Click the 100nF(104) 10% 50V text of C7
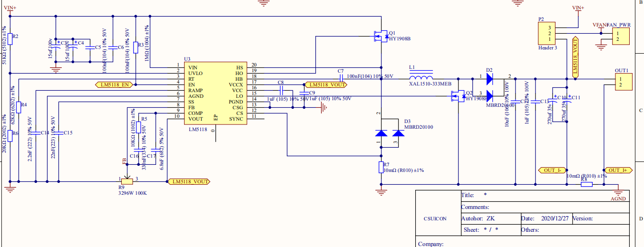Screen dimensions: 644x247 370,76
